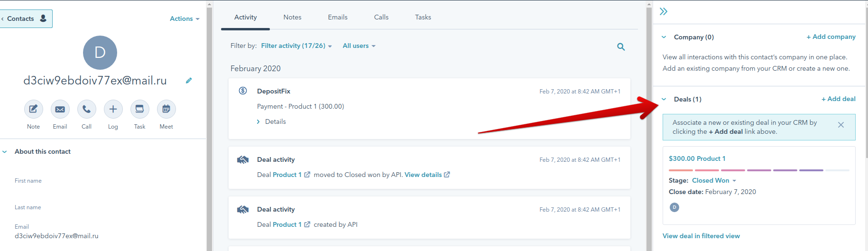Switch to the Calls tab
This screenshot has height=251, width=868.
click(x=381, y=17)
